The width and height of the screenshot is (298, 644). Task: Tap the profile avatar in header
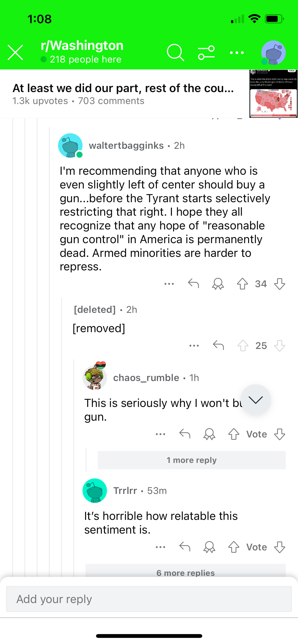click(273, 53)
